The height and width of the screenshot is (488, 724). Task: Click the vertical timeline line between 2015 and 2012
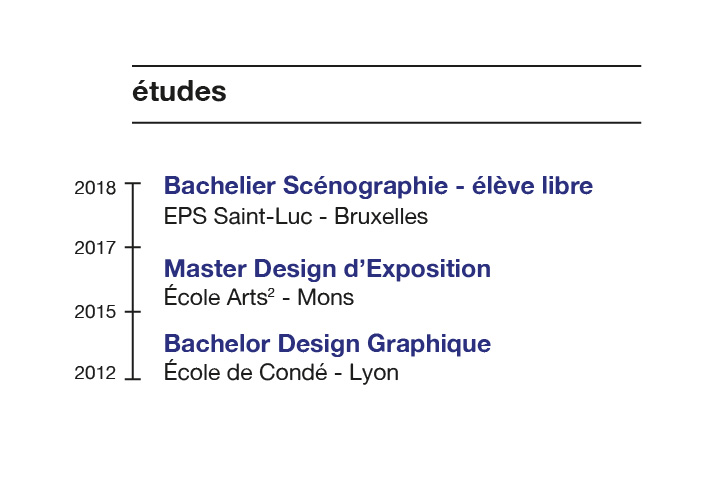tap(133, 345)
